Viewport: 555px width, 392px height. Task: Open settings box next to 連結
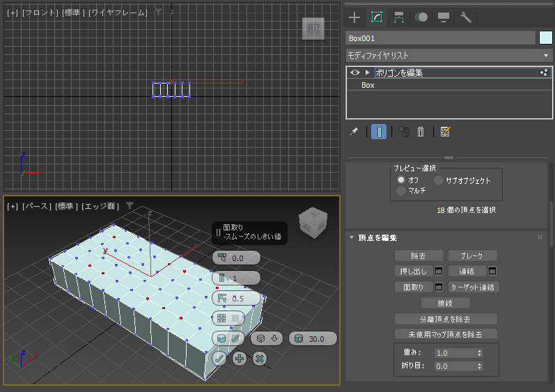(492, 271)
